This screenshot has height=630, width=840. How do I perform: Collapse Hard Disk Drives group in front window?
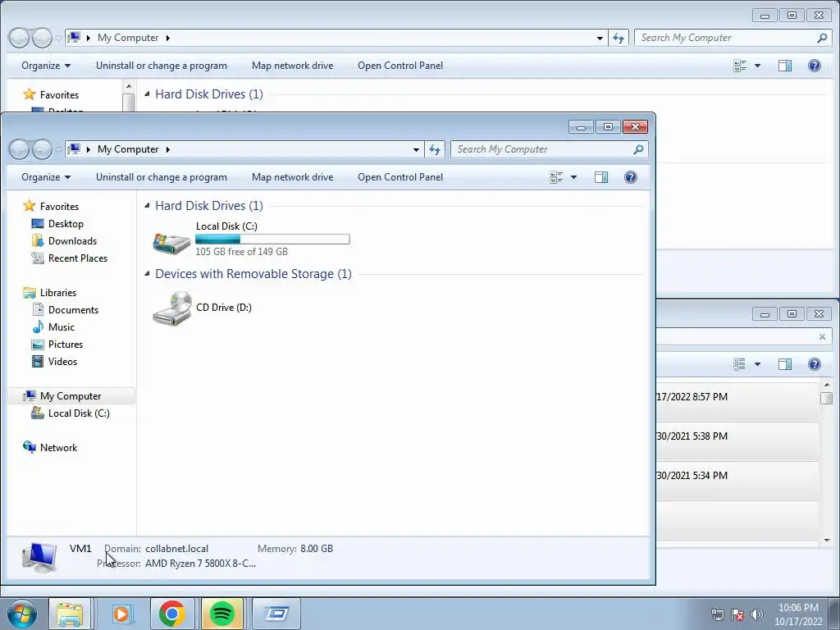[x=148, y=206]
